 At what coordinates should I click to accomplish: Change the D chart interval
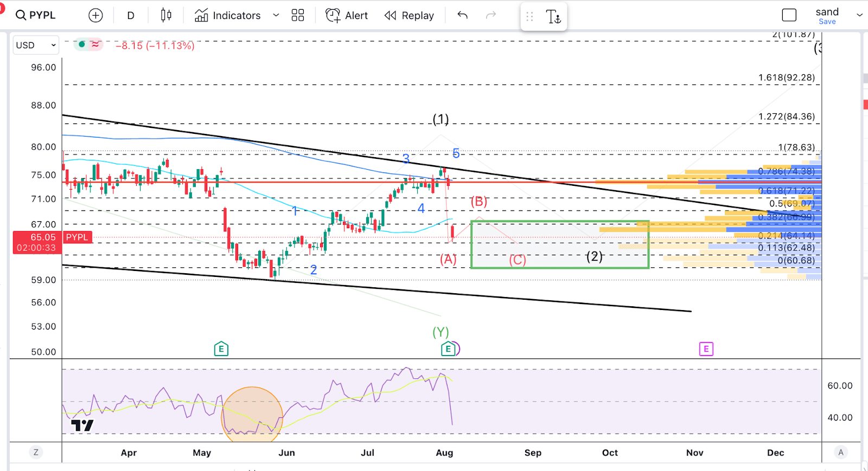point(131,16)
